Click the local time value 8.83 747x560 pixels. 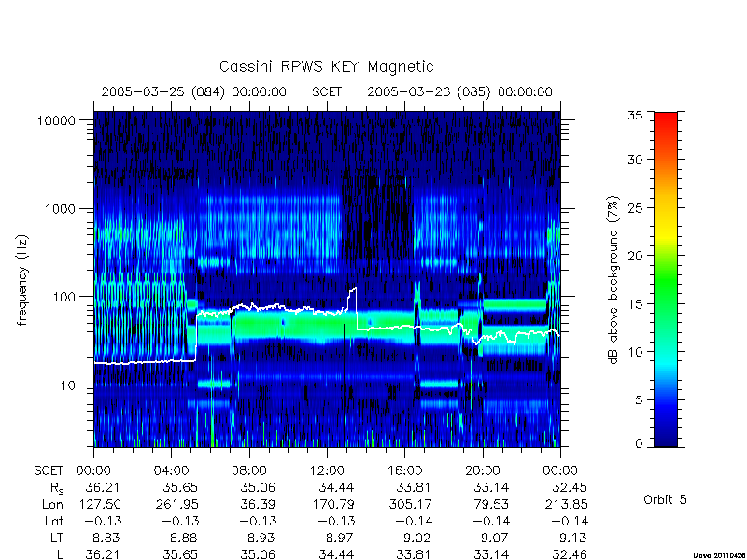point(106,539)
